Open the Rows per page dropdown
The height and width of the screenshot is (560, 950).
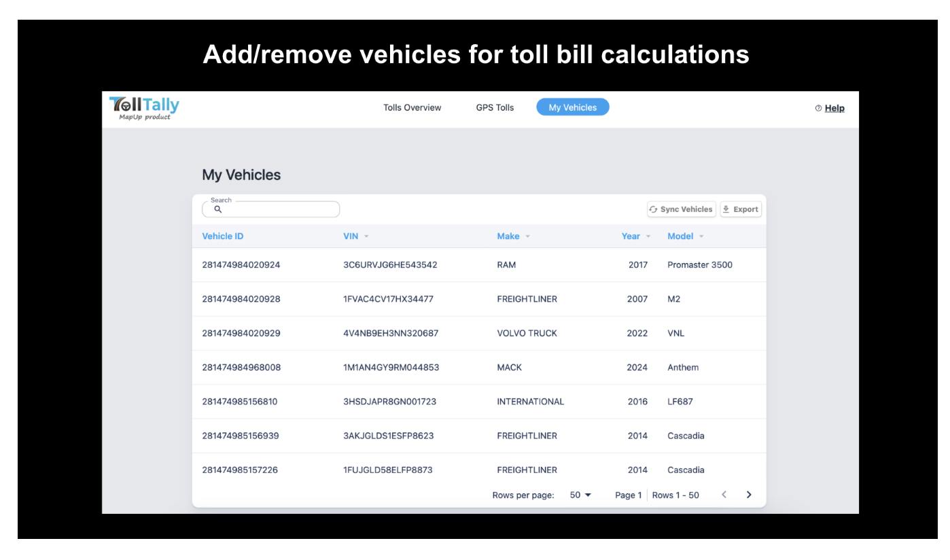click(580, 495)
